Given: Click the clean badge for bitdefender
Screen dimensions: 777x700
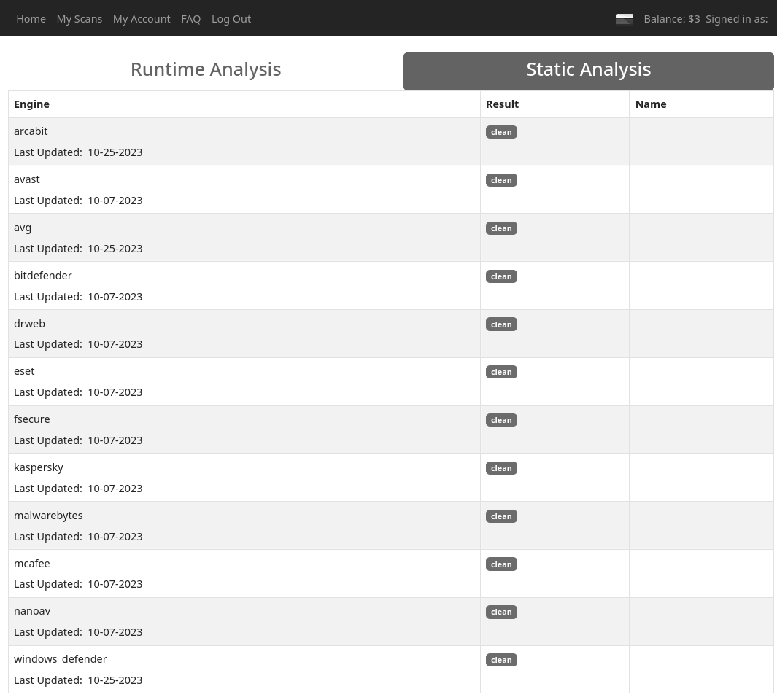Looking at the screenshot, I should (x=501, y=276).
